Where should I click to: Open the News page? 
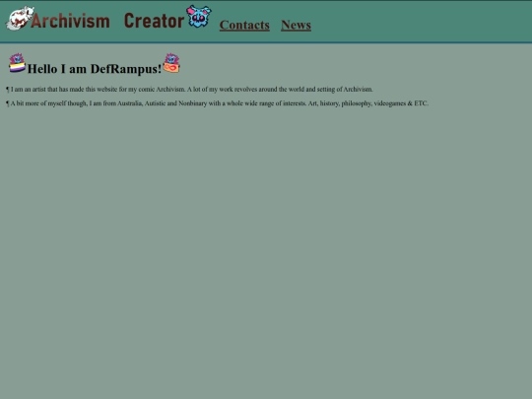[x=296, y=25]
